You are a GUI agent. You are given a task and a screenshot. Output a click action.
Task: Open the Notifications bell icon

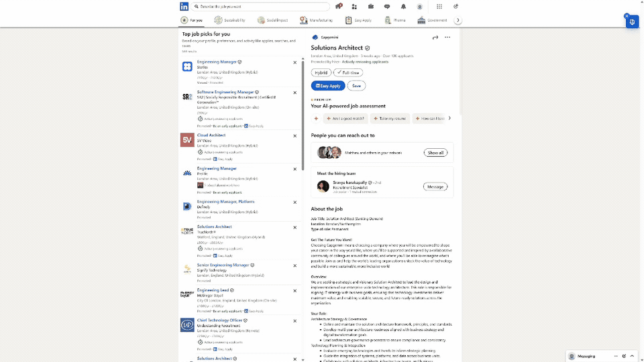(x=403, y=7)
